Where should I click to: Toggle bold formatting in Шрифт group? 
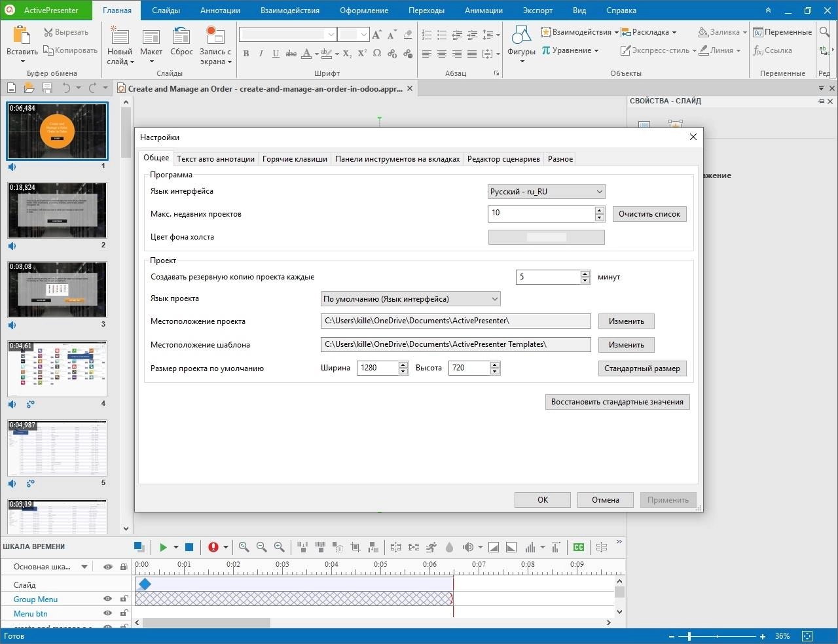click(x=246, y=54)
